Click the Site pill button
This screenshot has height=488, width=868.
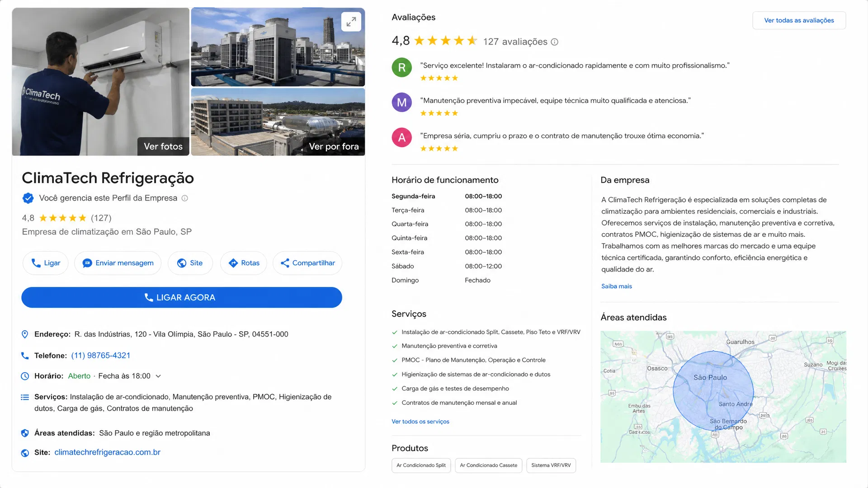tap(190, 263)
